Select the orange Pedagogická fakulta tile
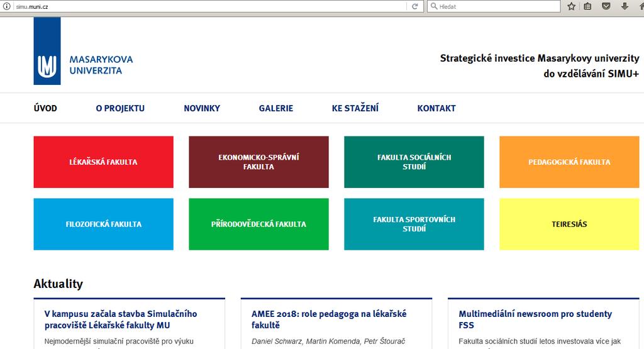This screenshot has width=644, height=349. click(569, 162)
